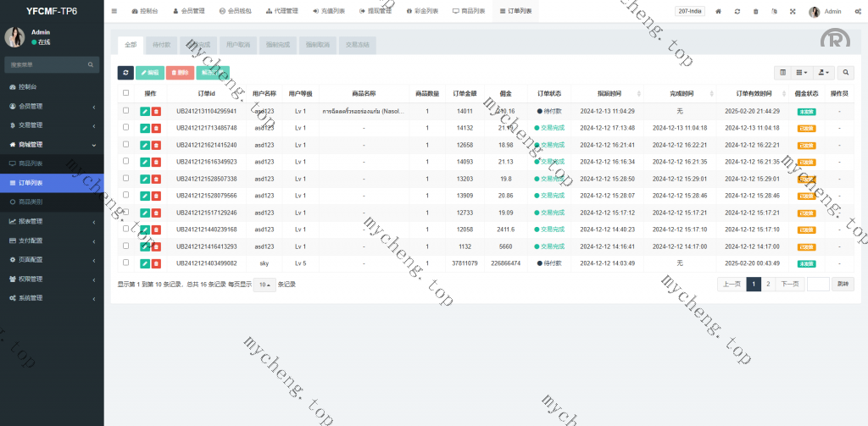Switch to the 待付款 filter tab
Viewport: 868px width, 426px height.
(160, 44)
